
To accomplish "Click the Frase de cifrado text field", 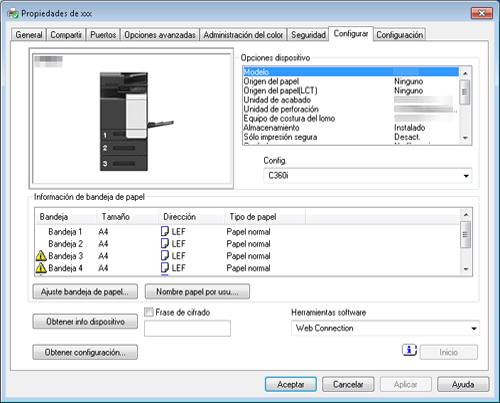I will [187, 328].
